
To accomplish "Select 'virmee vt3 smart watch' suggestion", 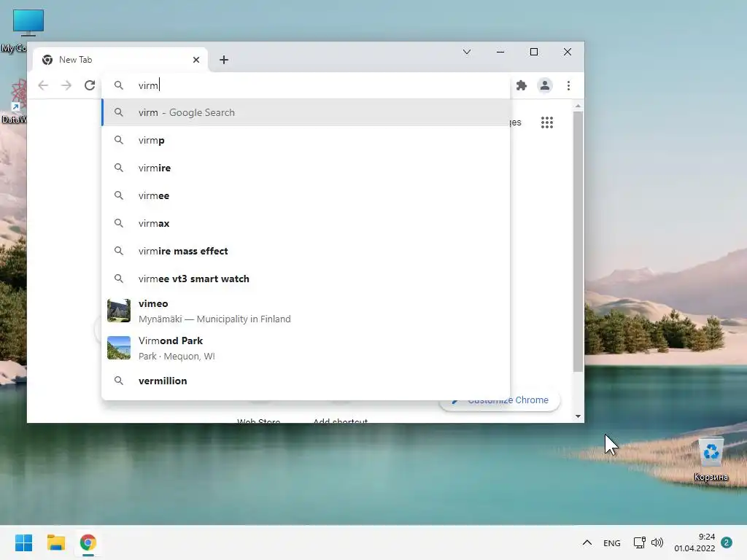I will click(x=306, y=278).
